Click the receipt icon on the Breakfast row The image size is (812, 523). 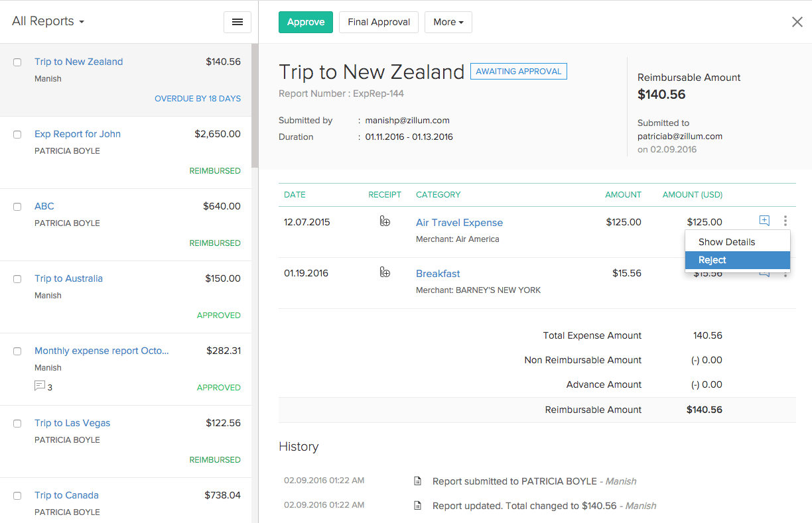[385, 272]
